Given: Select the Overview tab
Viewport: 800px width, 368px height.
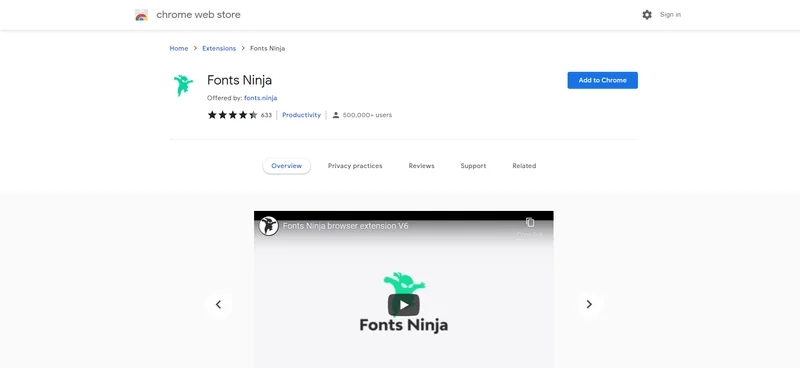Looking at the screenshot, I should coord(287,166).
